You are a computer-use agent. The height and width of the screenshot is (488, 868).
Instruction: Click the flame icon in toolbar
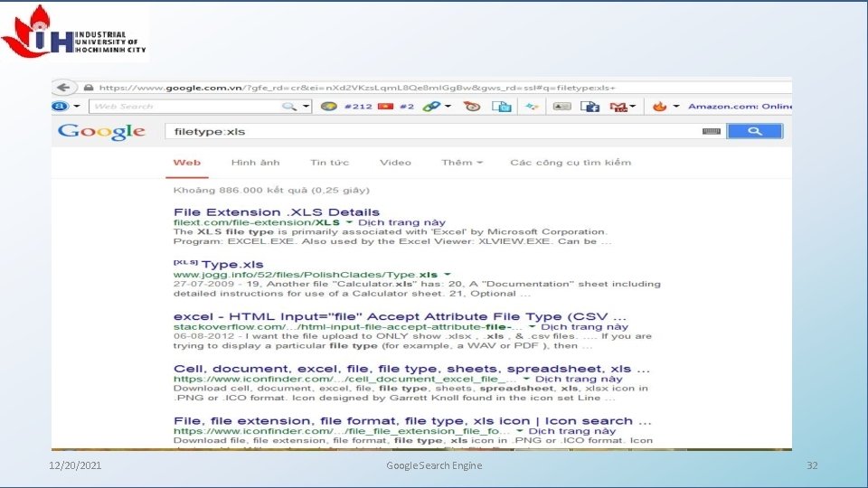(x=659, y=107)
